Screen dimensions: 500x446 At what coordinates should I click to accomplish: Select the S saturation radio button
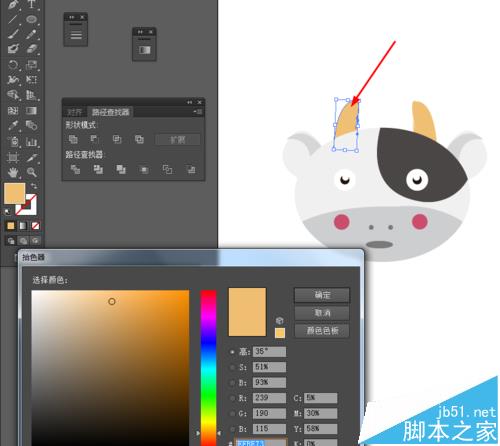[232, 367]
